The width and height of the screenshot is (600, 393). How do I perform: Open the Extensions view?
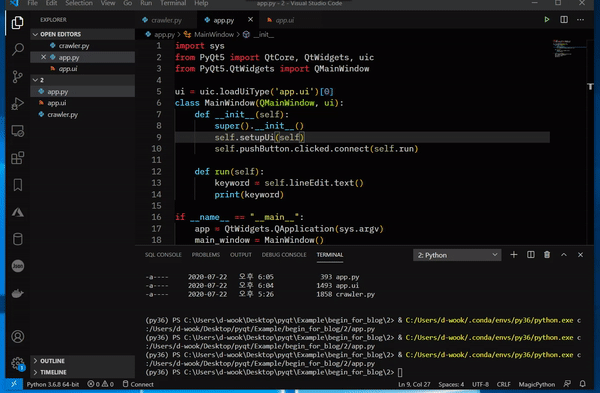point(18,158)
